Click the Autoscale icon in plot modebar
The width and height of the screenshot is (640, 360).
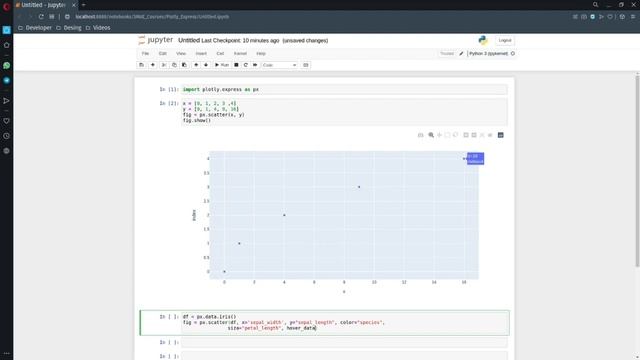[482, 135]
